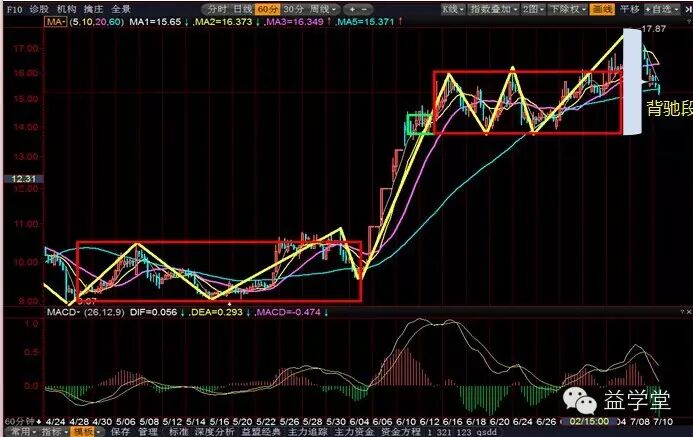Open the 机构 institutions menu
This screenshot has width=693, height=437.
66,9
